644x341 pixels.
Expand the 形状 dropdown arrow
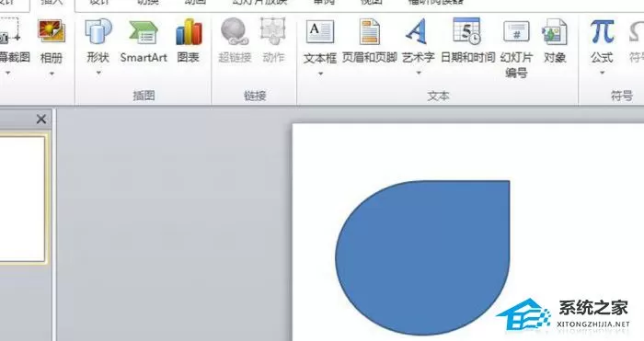(98, 73)
